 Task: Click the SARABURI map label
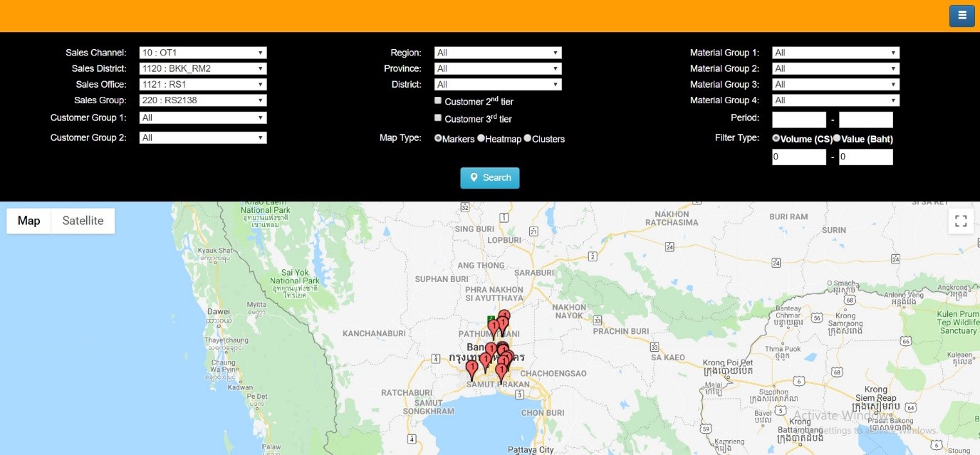(x=534, y=272)
